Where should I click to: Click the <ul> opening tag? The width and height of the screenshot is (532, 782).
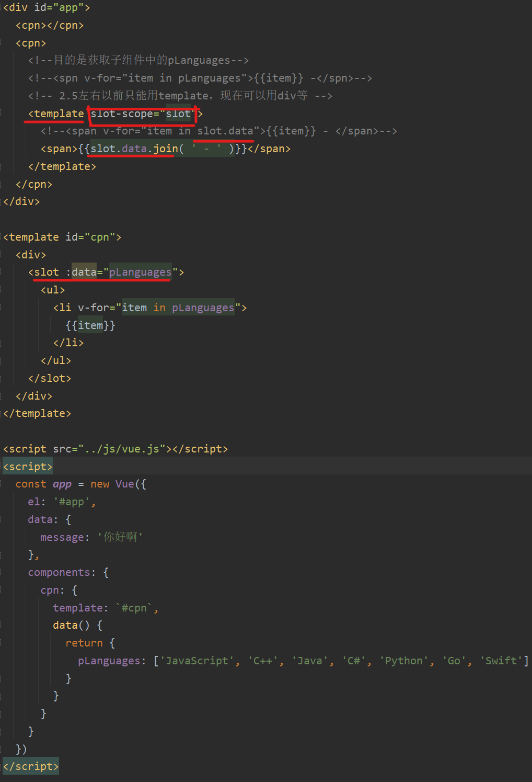53,290
